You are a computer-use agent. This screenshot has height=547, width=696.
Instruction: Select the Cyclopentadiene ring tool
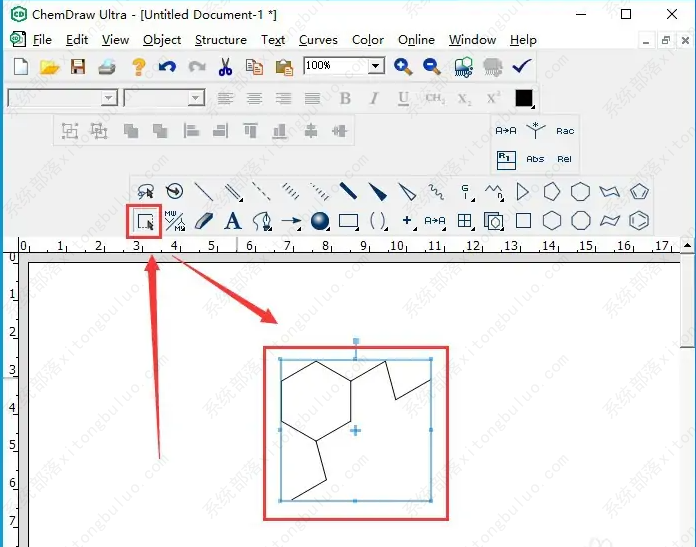pyautogui.click(x=639, y=192)
